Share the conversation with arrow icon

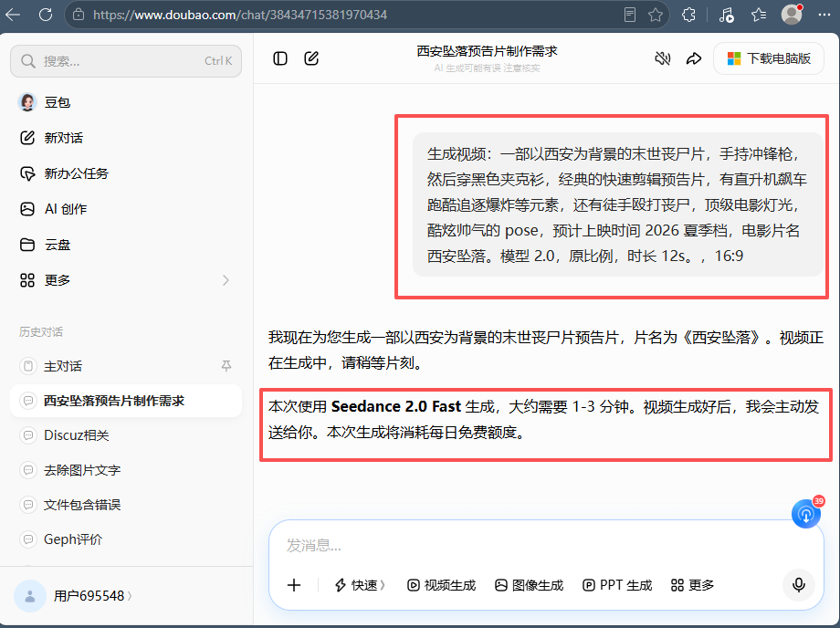(x=694, y=58)
